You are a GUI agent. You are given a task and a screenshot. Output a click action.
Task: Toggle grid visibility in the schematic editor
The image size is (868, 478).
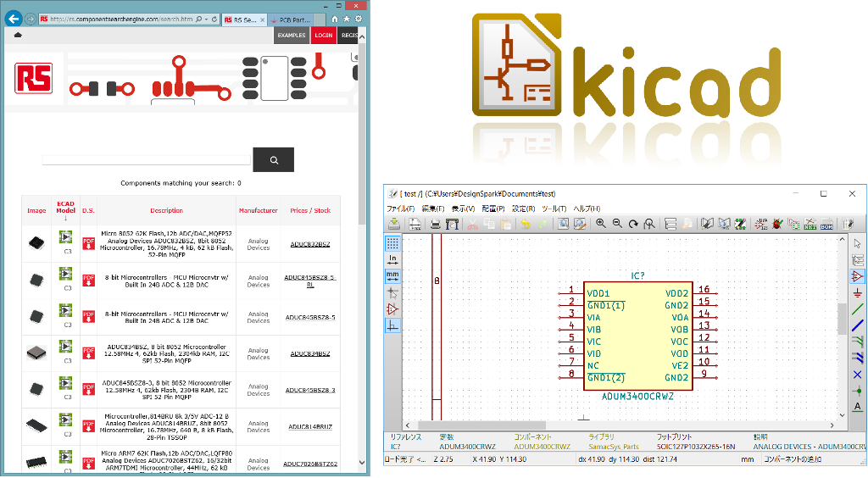pos(392,243)
